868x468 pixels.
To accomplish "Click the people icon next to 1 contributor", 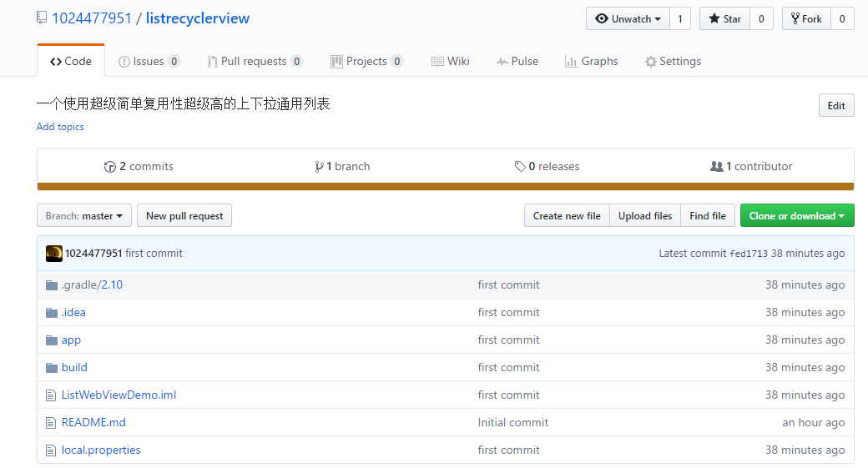I will click(716, 166).
